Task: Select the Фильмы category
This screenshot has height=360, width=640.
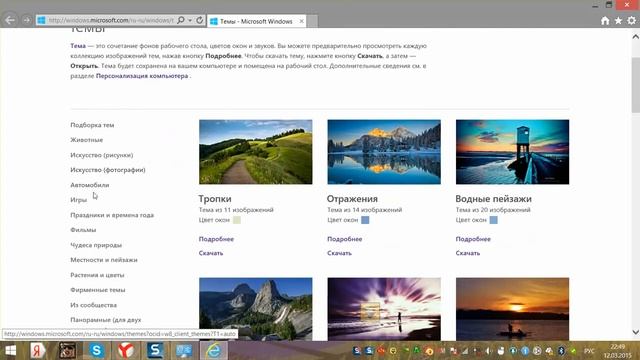Action: (83, 230)
